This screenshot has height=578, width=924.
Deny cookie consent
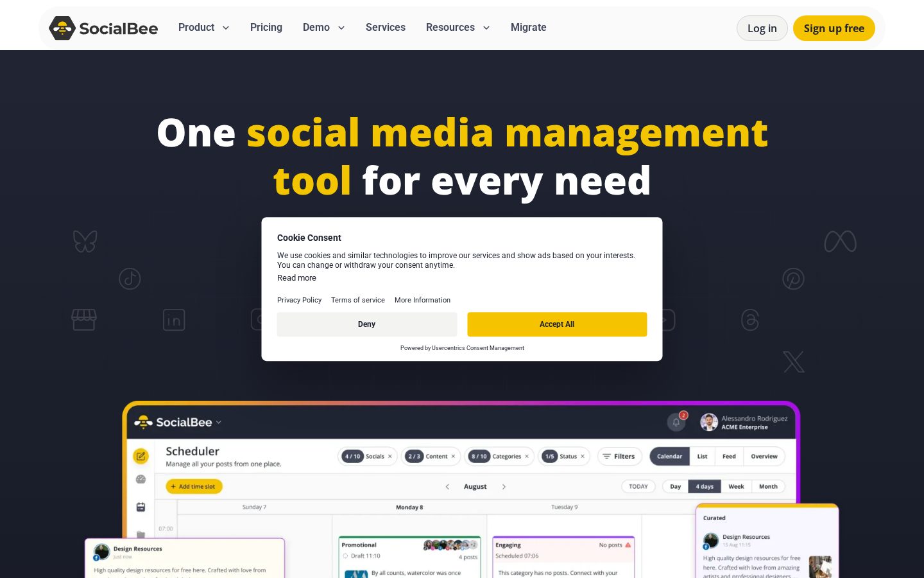(367, 324)
